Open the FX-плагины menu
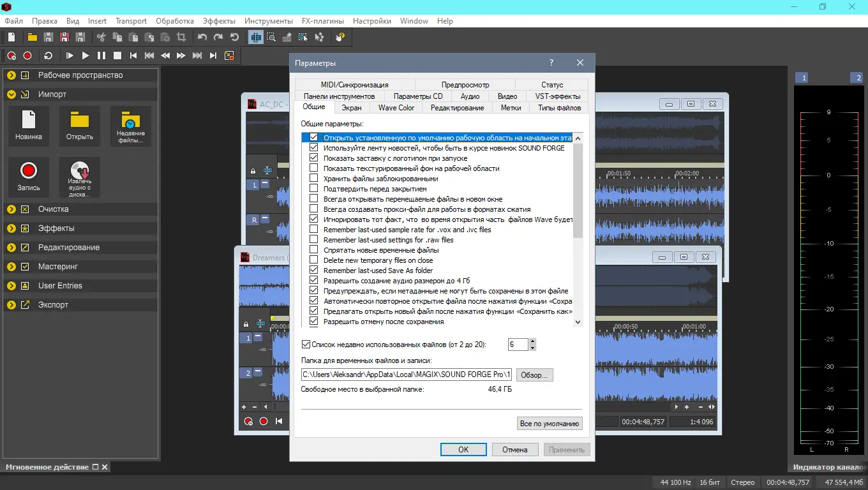868x490 pixels. coord(322,21)
